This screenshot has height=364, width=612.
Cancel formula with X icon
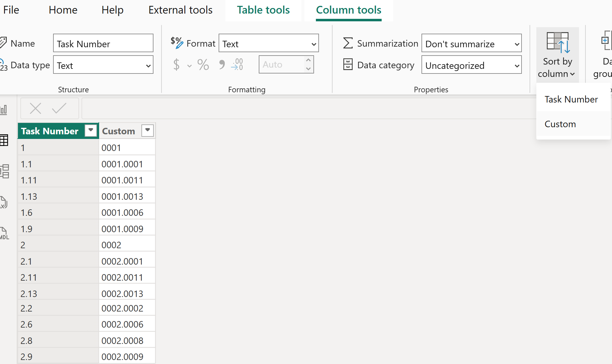tap(36, 108)
